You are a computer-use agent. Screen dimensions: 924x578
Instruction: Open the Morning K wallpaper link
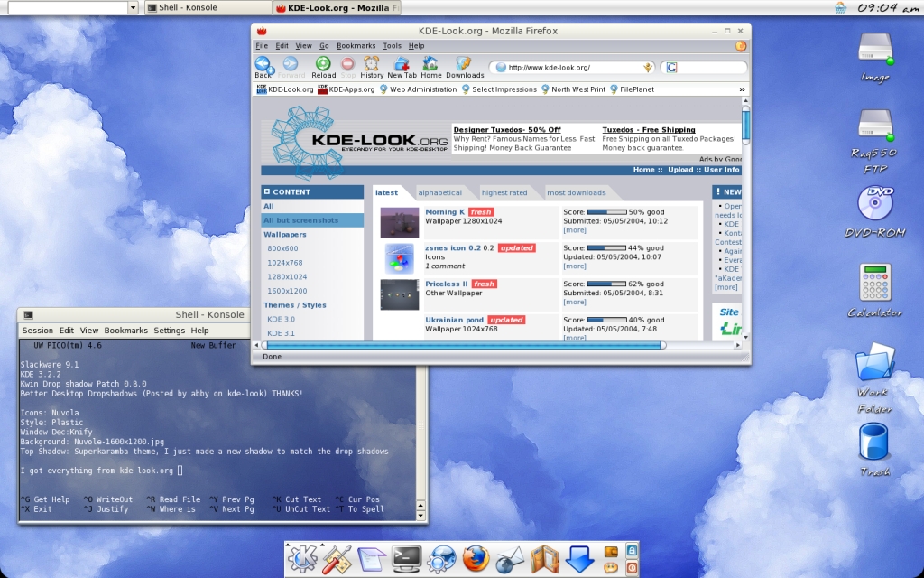[445, 212]
